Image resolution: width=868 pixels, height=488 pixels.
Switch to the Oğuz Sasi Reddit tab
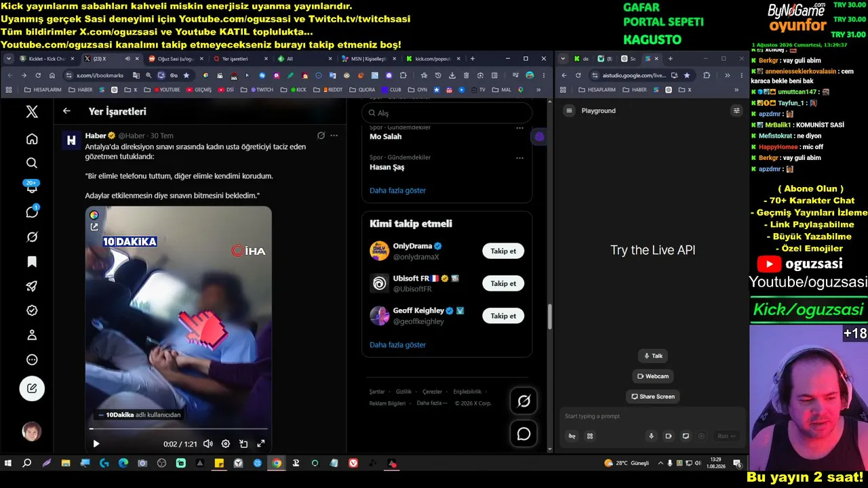175,59
